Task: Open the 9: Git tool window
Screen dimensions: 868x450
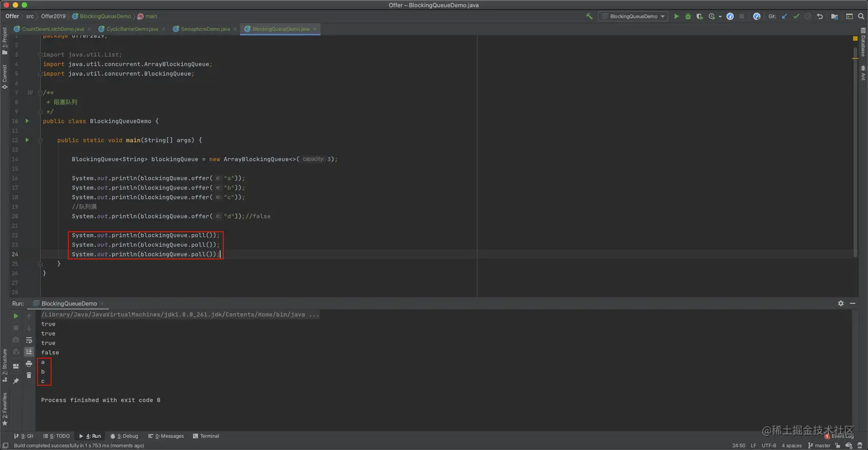Action: tap(24, 436)
